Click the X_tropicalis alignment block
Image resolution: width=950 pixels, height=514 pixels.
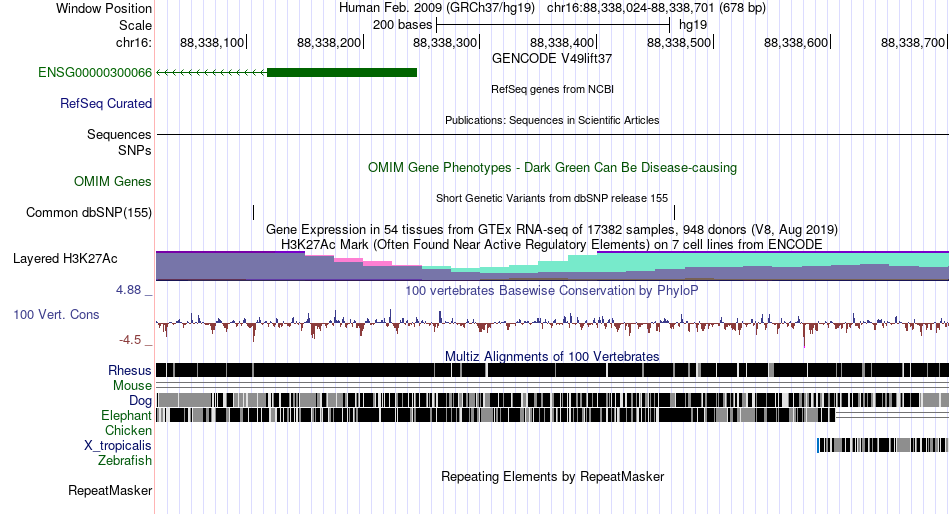[x=882, y=445]
